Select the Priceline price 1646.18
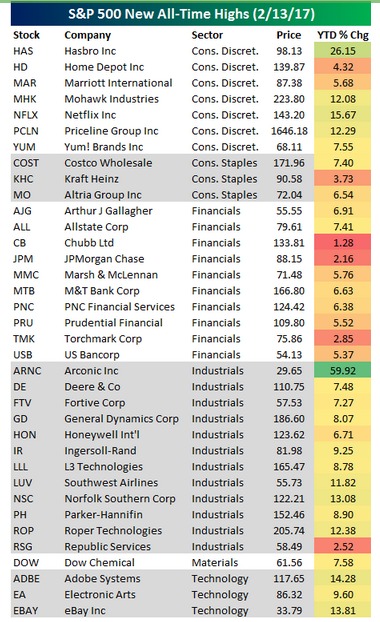380x622 pixels. [289, 131]
